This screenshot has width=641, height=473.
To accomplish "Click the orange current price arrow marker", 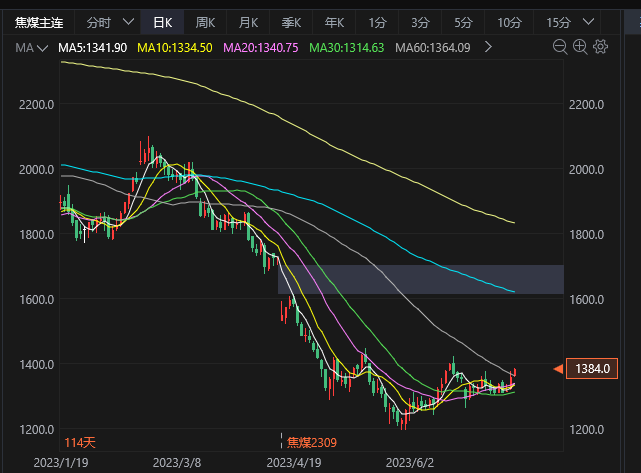I will pyautogui.click(x=558, y=369).
